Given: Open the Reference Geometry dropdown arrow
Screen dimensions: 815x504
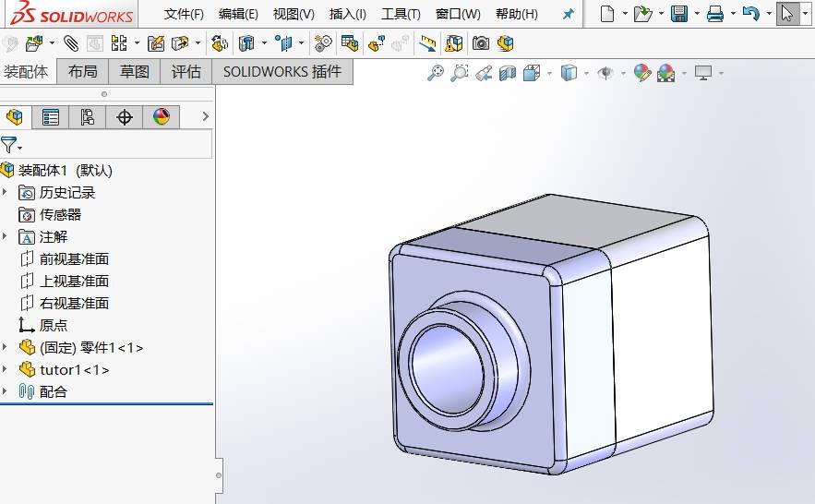Looking at the screenshot, I should (301, 43).
